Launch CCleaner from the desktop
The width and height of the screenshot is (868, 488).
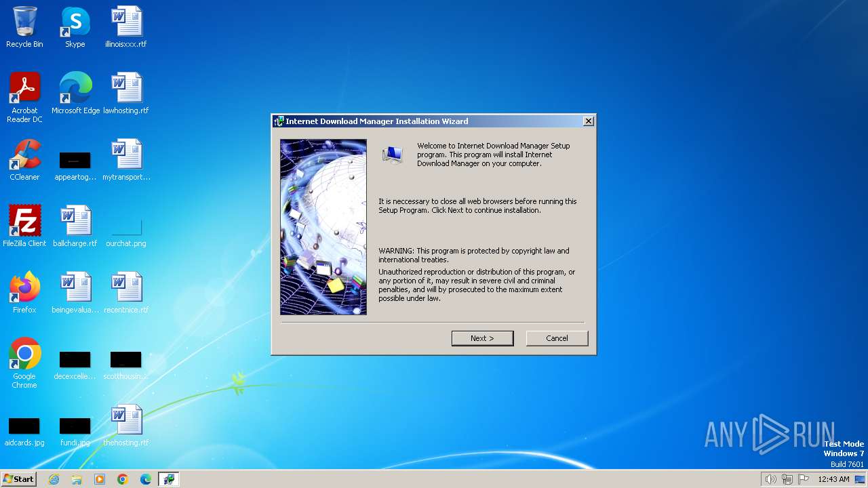(24, 160)
